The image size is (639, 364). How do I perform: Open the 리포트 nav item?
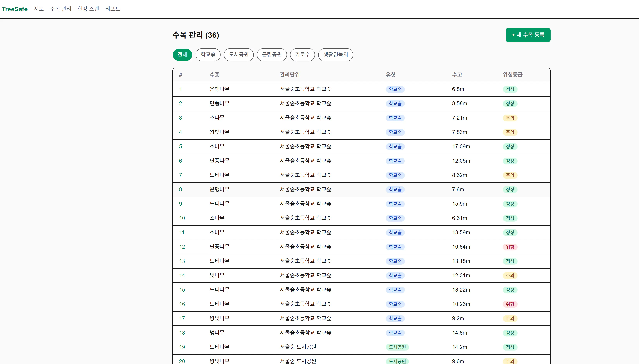point(113,9)
